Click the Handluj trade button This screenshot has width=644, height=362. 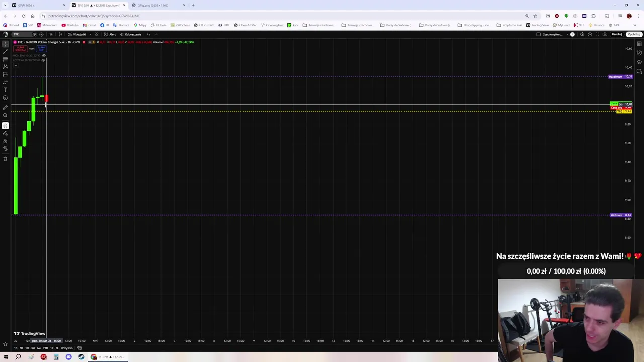pos(617,34)
